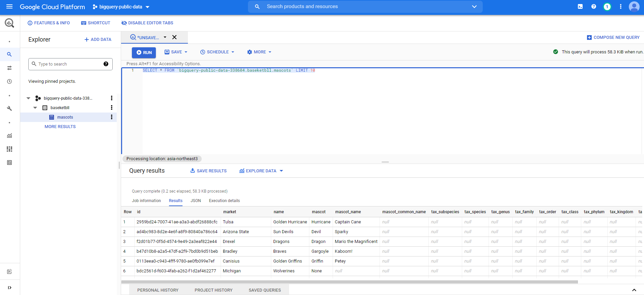Screen dimensions: 644x295
Task: Click the mascot_name column header
Action: (348, 212)
